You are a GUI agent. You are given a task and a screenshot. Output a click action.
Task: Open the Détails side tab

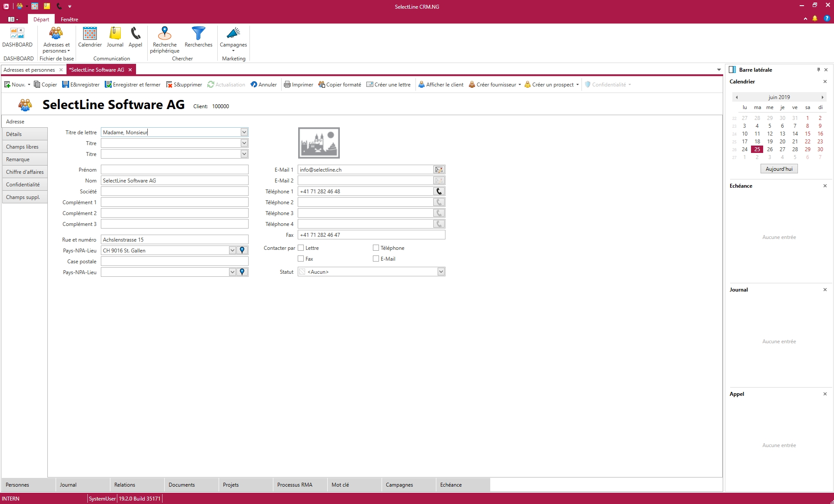[25, 134]
